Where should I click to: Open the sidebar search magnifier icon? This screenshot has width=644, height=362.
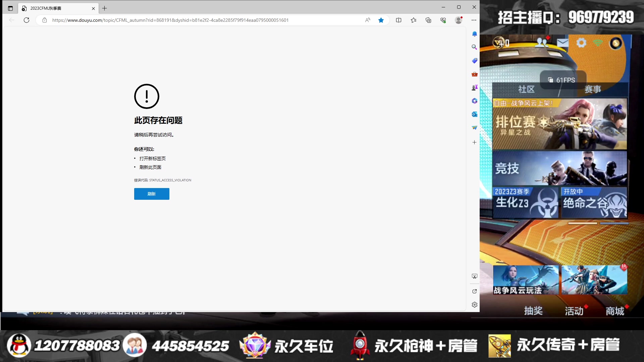pos(474,47)
